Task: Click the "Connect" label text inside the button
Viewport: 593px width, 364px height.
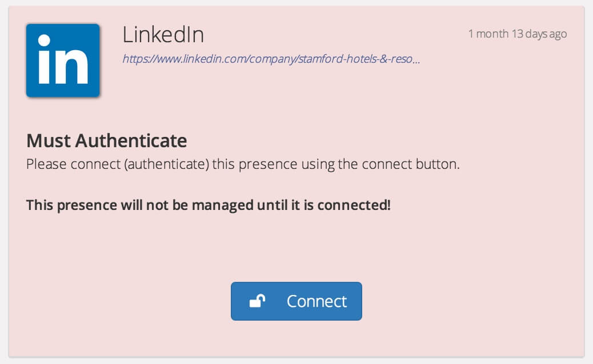Action: tap(316, 301)
